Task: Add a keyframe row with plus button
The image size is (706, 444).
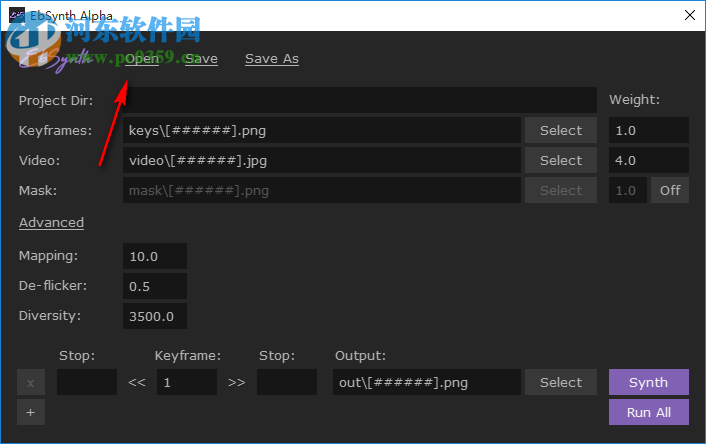Action: 31,412
